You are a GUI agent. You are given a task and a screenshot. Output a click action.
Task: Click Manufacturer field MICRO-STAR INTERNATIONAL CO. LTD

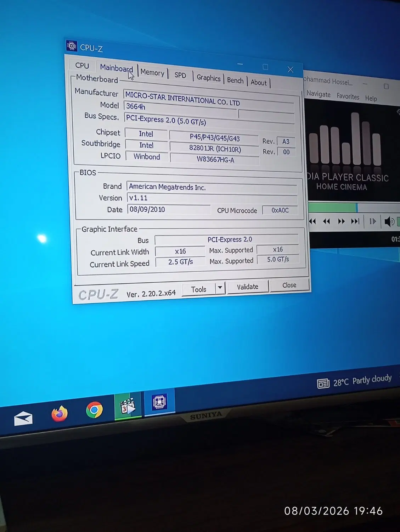tap(209, 99)
